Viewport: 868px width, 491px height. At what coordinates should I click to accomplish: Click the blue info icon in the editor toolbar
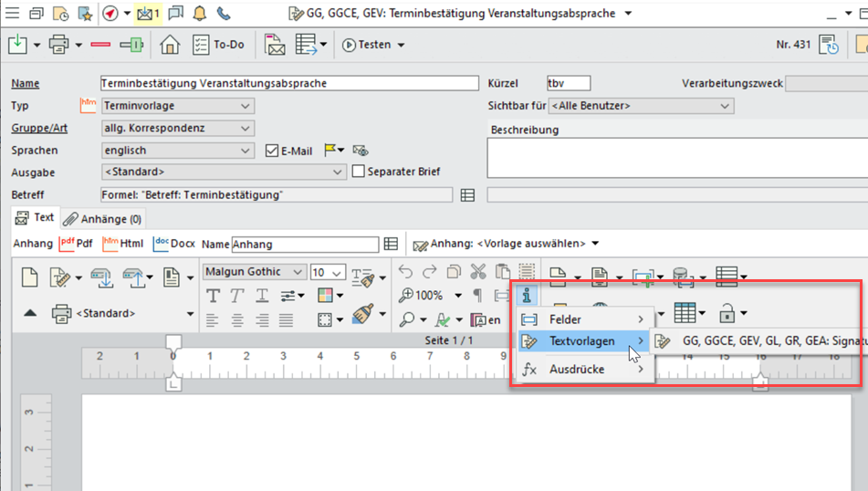tap(526, 295)
